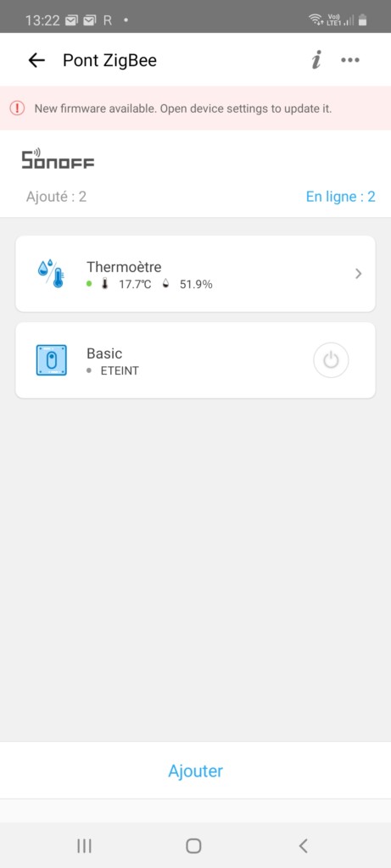This screenshot has width=391, height=868.
Task: Tap the red firmware warning exclamation icon
Action: 18,108
